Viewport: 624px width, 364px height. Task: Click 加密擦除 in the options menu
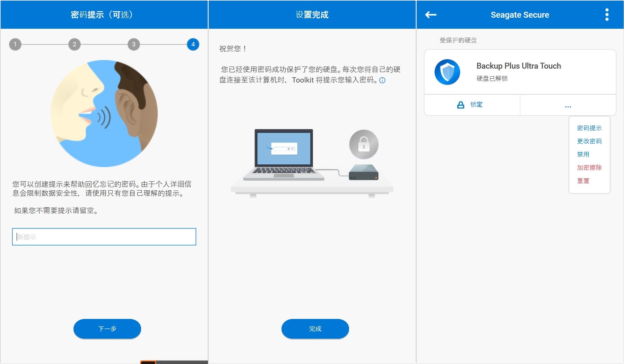point(589,167)
